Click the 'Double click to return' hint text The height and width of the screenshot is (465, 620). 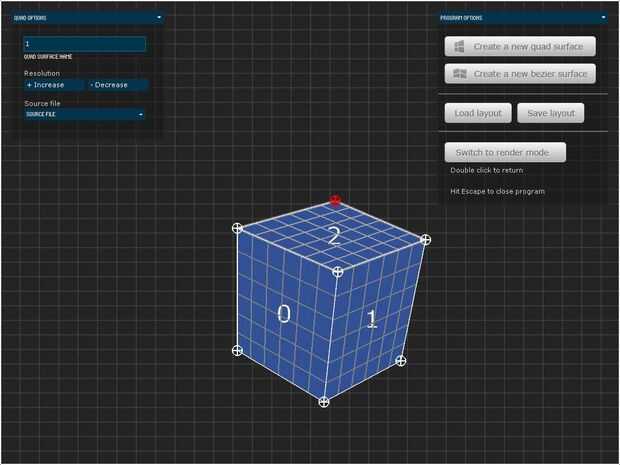pos(487,170)
